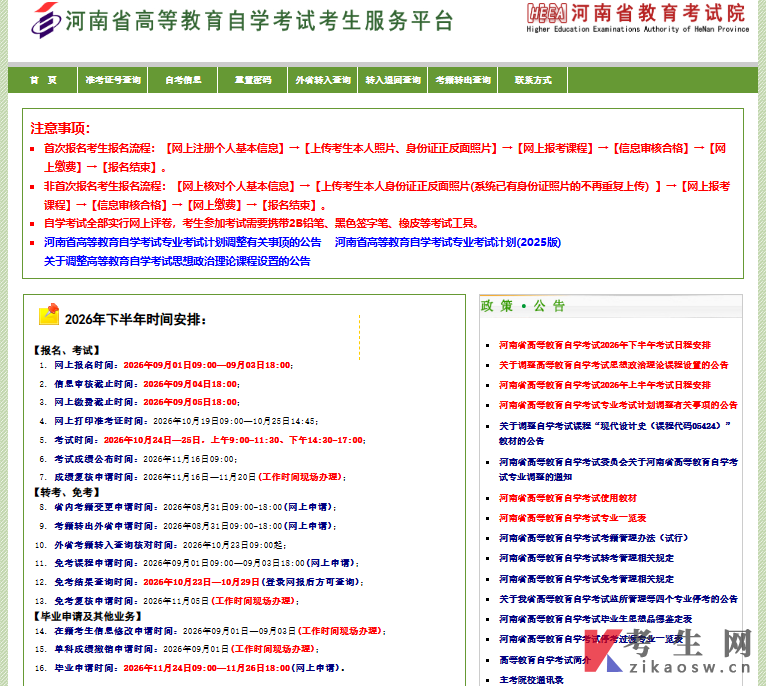Open red sidebar link 关于调整高等教育自学考试思想政治理论课程设置的公告
766x686 pixels.
pyautogui.click(x=613, y=365)
